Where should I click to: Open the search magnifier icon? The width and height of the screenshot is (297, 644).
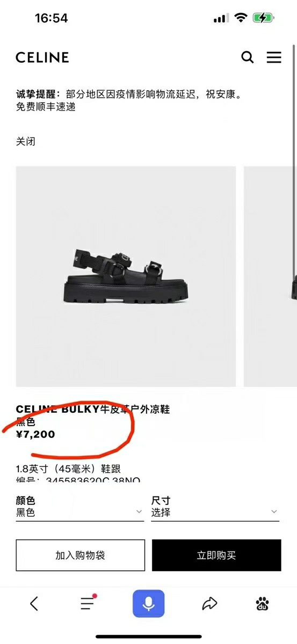[247, 57]
